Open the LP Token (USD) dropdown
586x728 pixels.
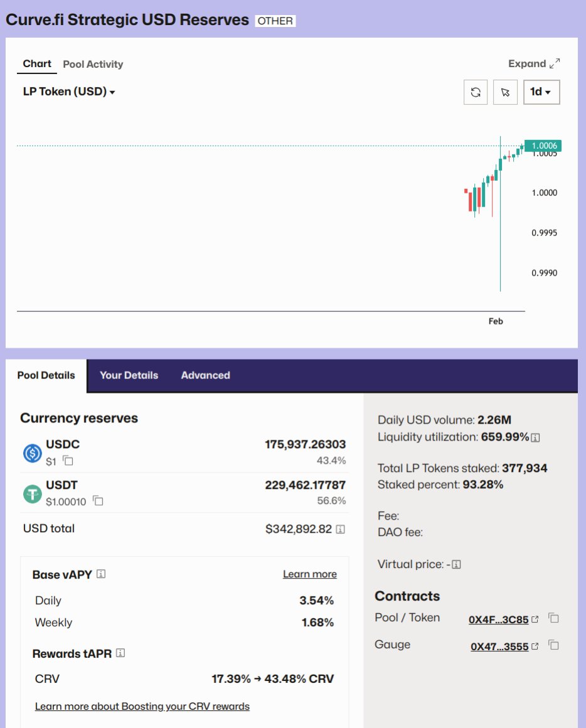pyautogui.click(x=68, y=92)
